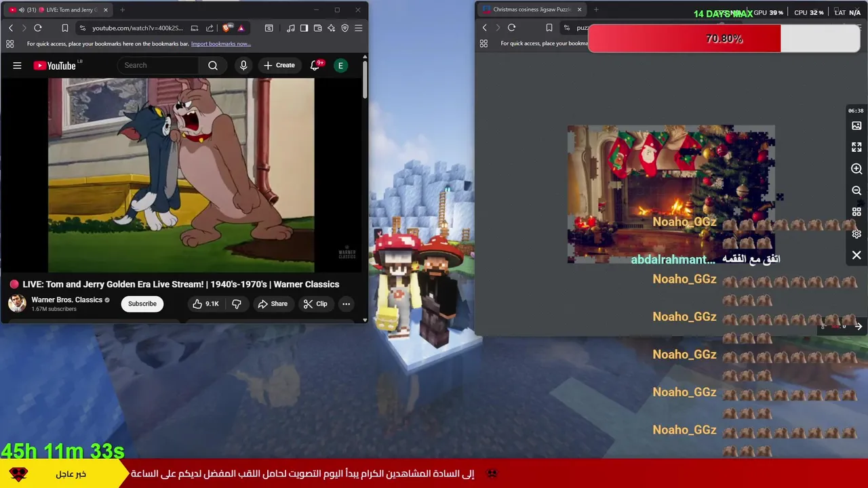The width and height of the screenshot is (868, 488).
Task: Go back in the YouTube browser window
Action: [x=11, y=28]
